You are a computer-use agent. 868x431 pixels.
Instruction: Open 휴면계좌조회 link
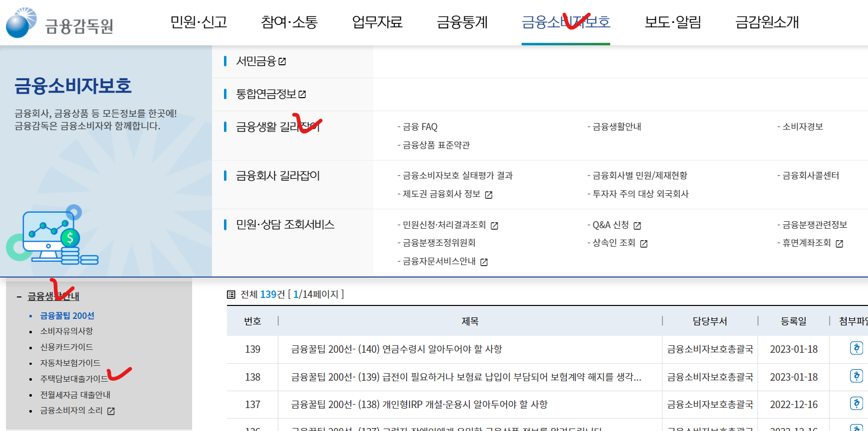(x=807, y=243)
